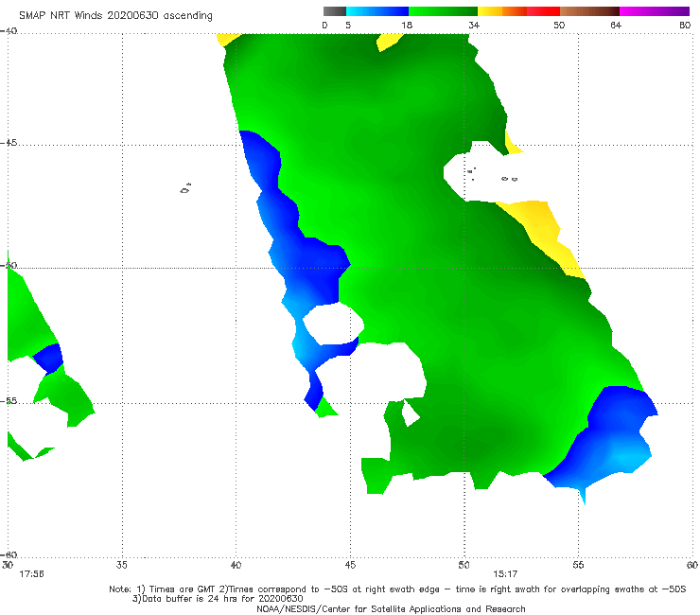700x615 pixels.
Task: Click the cyan-to-blue segment of the color bar
Action: tap(377, 11)
